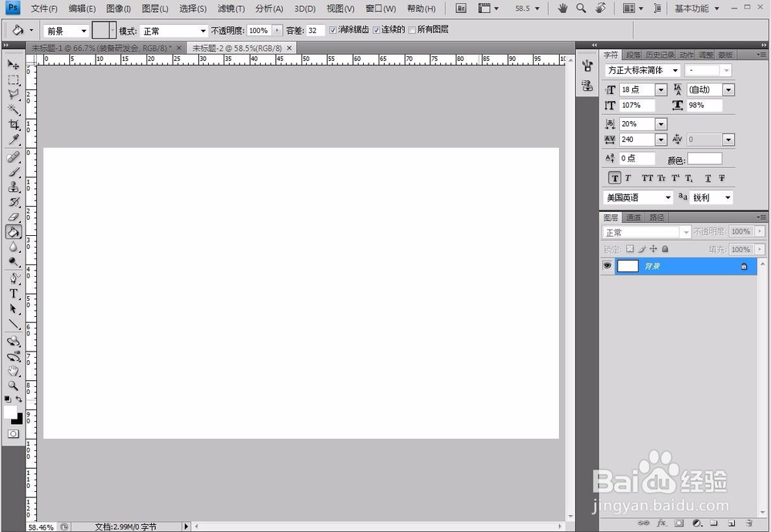Toggle the anti-alias checkbox

333,30
